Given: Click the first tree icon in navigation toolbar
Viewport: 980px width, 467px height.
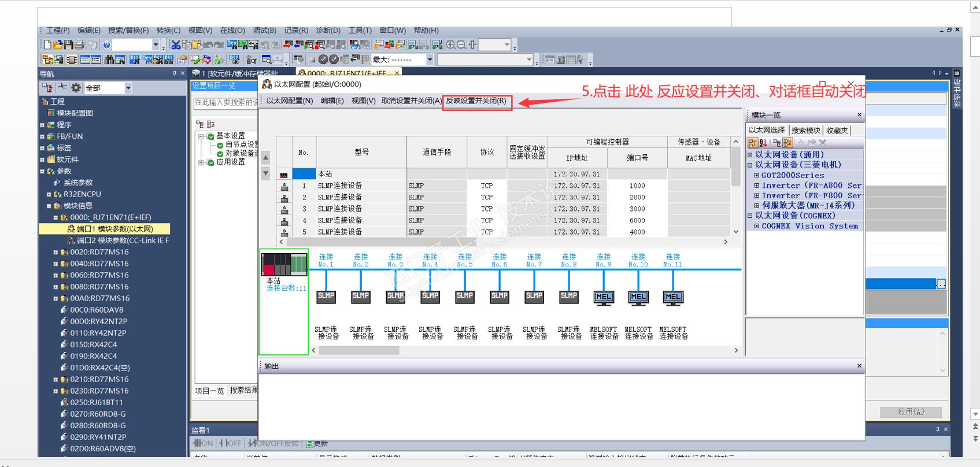Looking at the screenshot, I should (48, 88).
